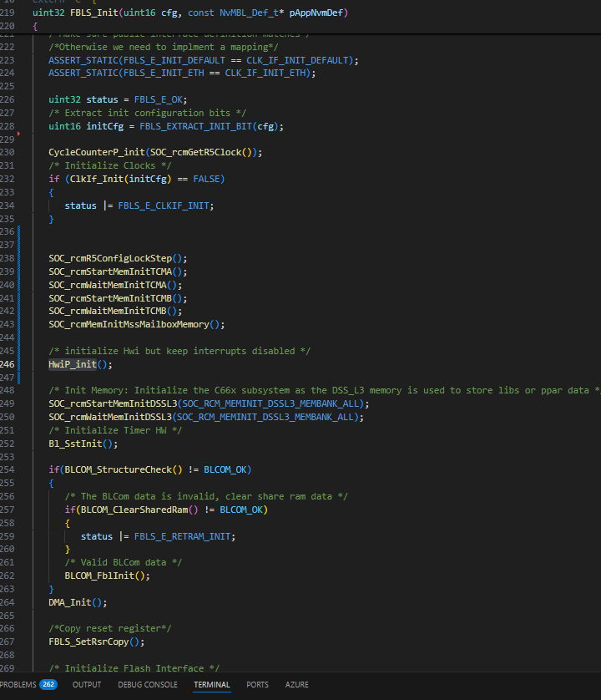
Task: Click the 'Initialize Timer HW' comment
Action: pyautogui.click(x=115, y=430)
